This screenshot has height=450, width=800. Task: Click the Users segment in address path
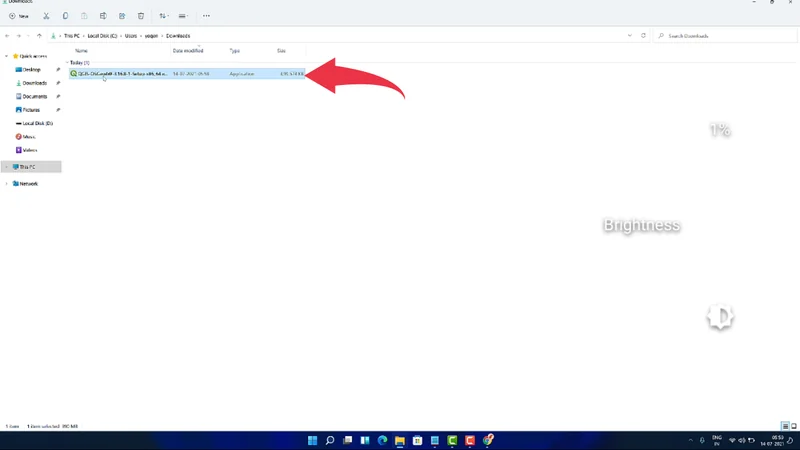pyautogui.click(x=131, y=36)
